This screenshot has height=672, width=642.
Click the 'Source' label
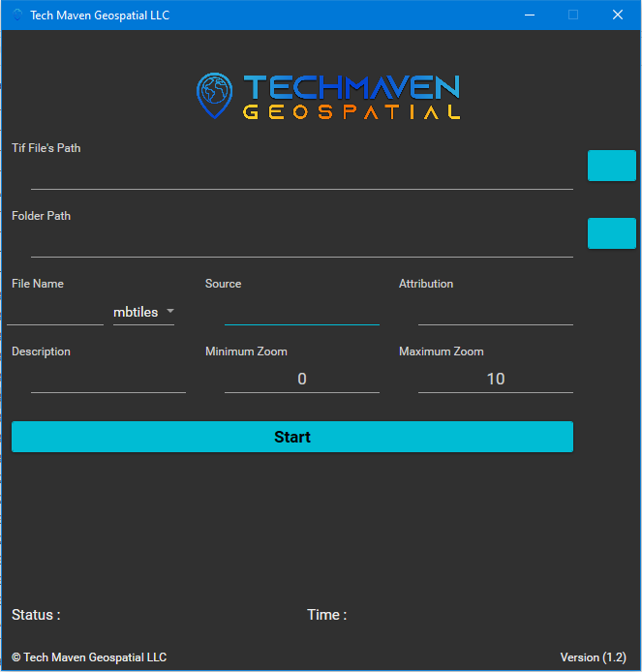click(224, 284)
